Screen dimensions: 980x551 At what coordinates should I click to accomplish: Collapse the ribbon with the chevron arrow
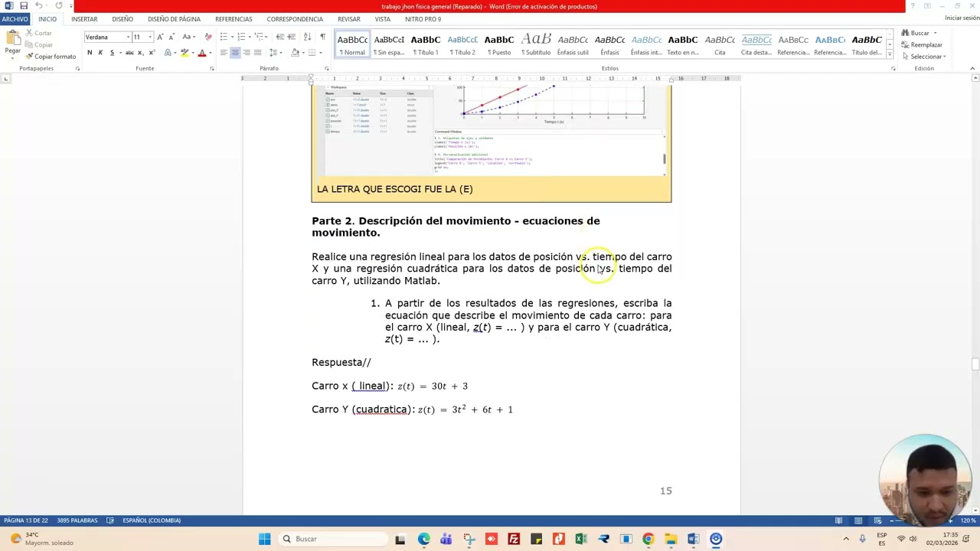pos(972,69)
